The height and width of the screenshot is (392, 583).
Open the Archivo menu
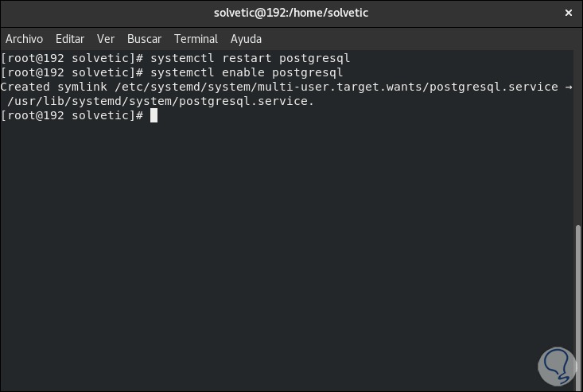coord(24,39)
